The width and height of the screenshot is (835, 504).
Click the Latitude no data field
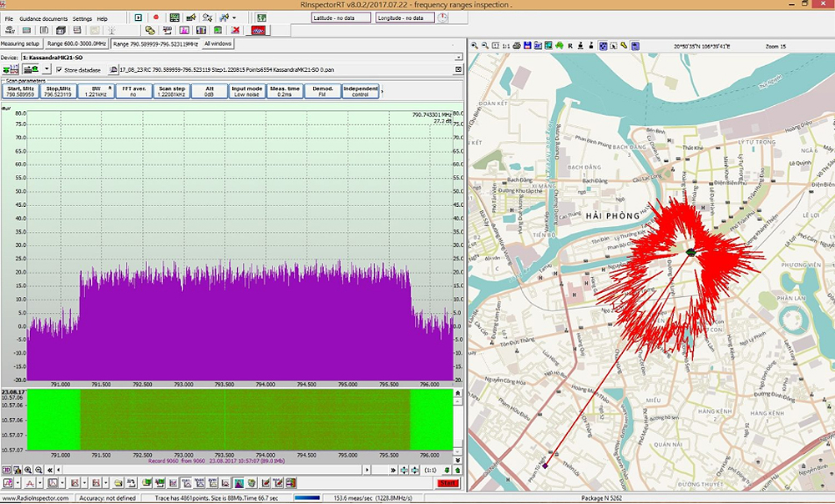pos(341,18)
